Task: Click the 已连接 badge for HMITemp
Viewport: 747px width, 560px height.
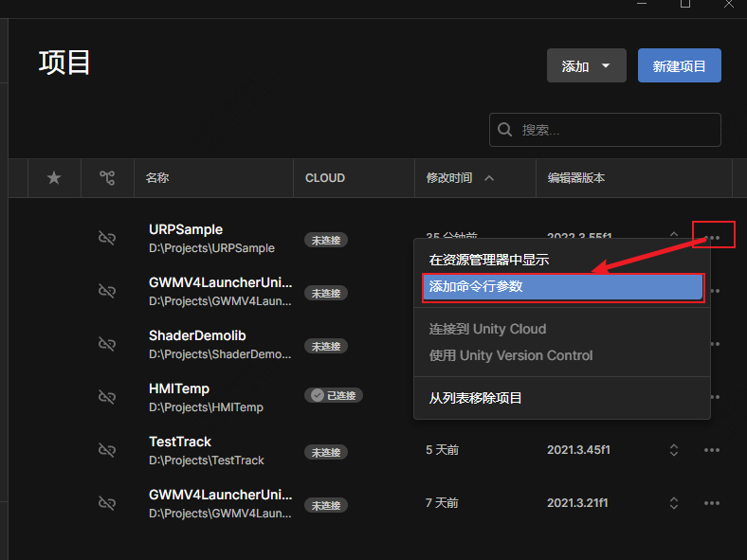Action: [x=333, y=396]
